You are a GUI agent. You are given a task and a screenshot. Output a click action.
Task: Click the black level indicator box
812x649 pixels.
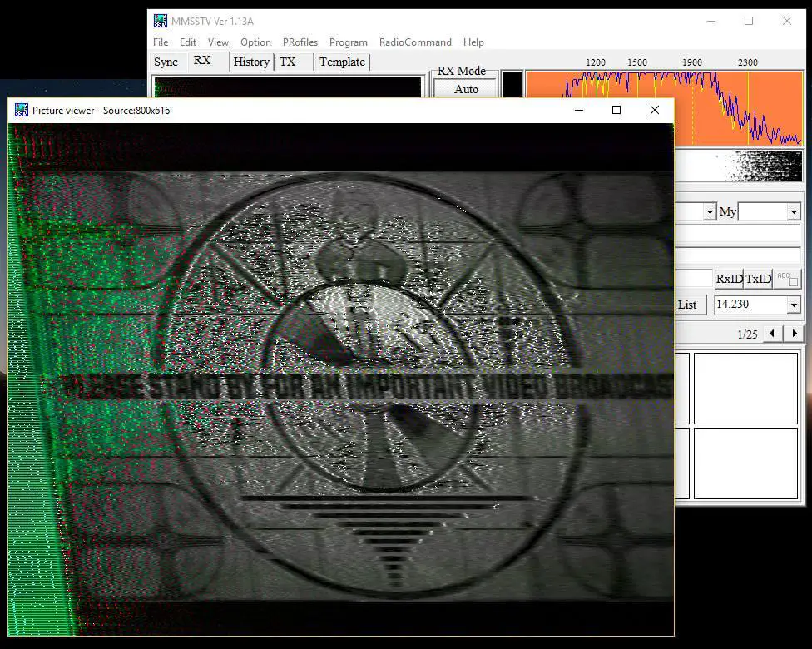tap(512, 84)
